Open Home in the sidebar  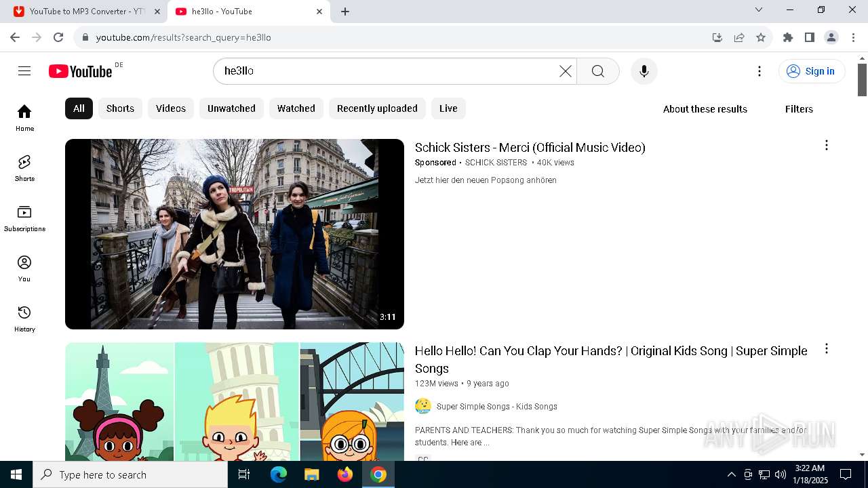(24, 117)
